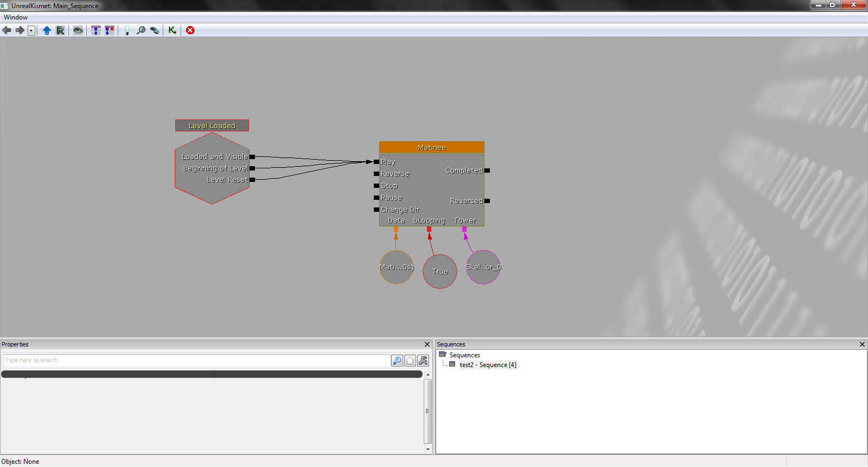Image resolution: width=868 pixels, height=467 pixels.
Task: Click the magenta Tower variable connector
Action: [464, 229]
